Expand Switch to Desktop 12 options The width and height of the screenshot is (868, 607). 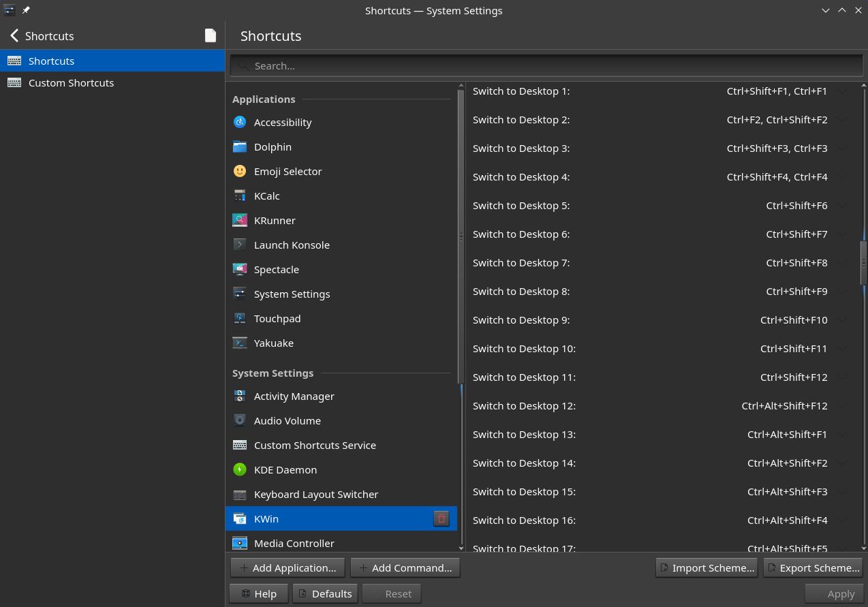(841, 405)
